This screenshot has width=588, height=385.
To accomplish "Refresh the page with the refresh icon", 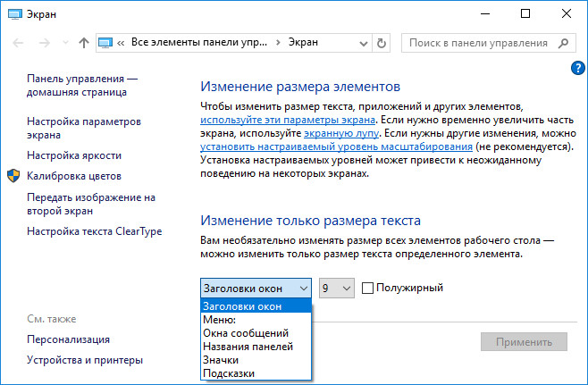I will (381, 43).
